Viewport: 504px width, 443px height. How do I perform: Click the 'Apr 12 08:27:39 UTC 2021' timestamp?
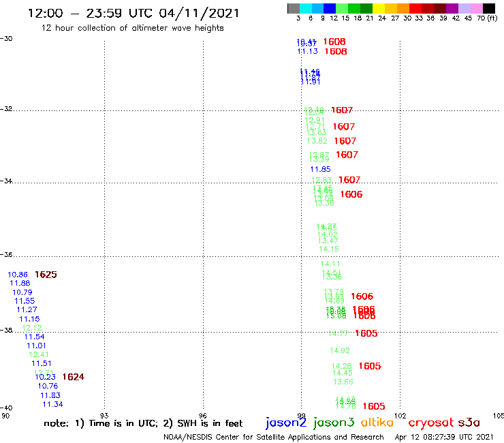tap(444, 437)
